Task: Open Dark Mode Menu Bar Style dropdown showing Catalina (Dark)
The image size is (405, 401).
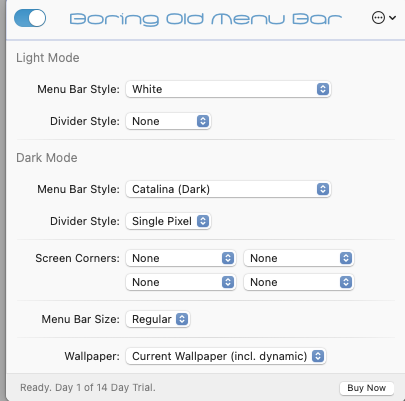Action: pos(228,189)
